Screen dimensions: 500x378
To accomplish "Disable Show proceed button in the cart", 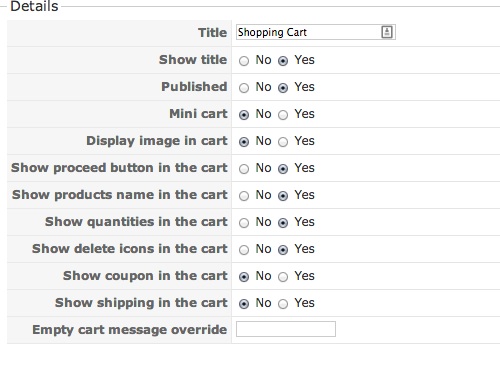I will coord(244,169).
